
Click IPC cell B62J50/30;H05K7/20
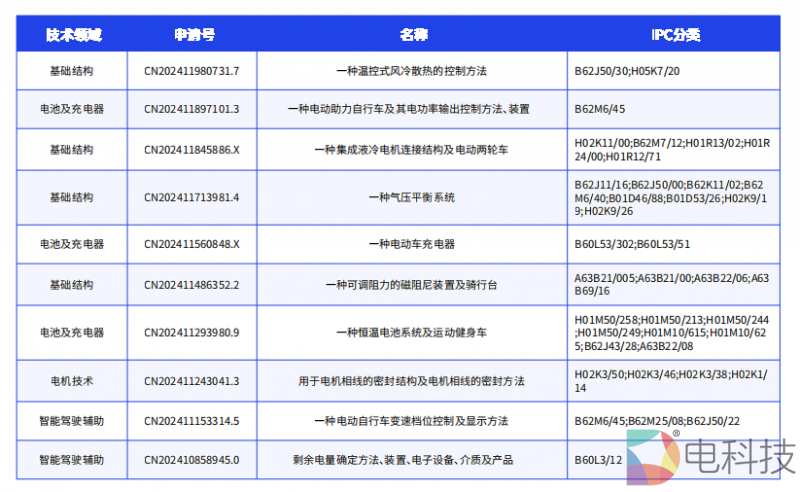(627, 71)
